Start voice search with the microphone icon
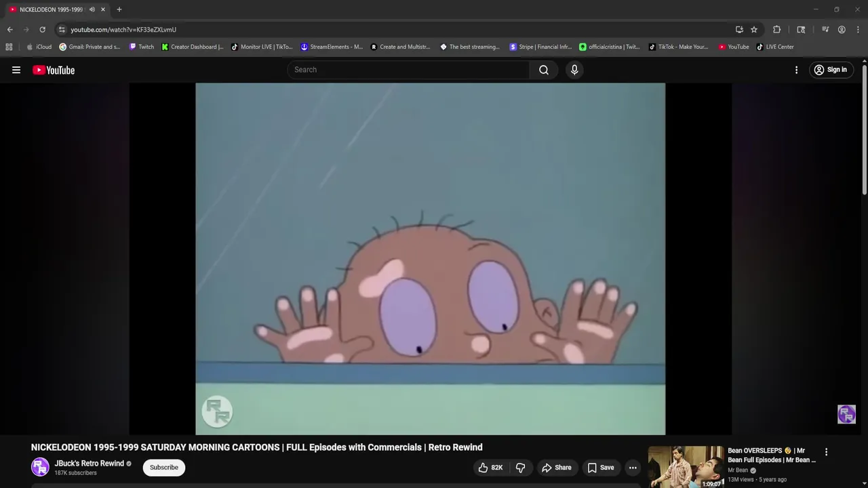The image size is (868, 488). tap(574, 70)
